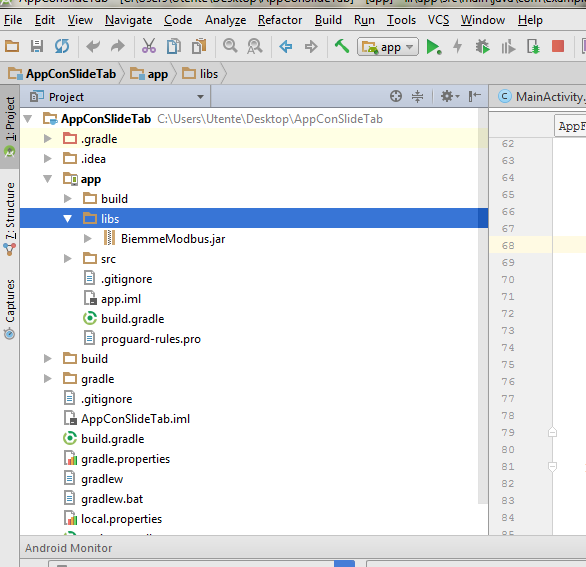Click the Copy icon in toolbar
Image resolution: width=586 pixels, height=567 pixels.
click(174, 47)
